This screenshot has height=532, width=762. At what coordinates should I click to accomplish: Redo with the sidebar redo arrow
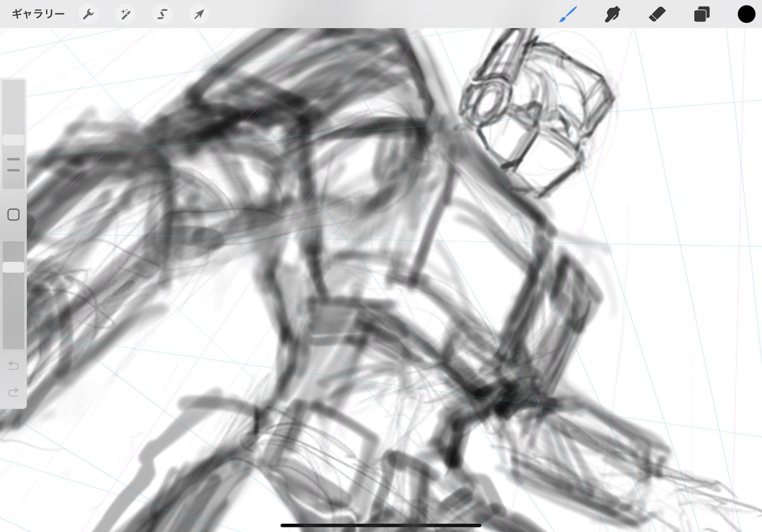click(13, 393)
